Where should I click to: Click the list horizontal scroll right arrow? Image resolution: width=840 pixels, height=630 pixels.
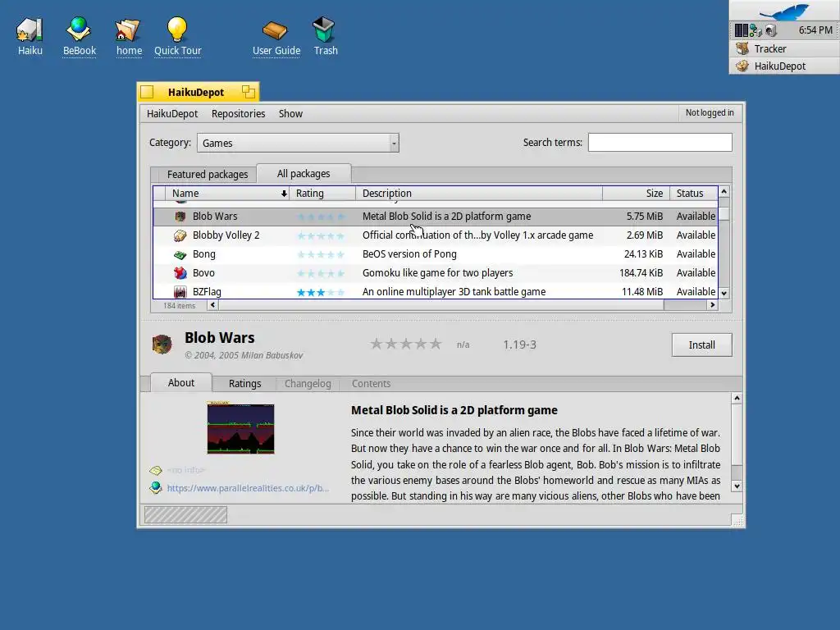pyautogui.click(x=712, y=305)
